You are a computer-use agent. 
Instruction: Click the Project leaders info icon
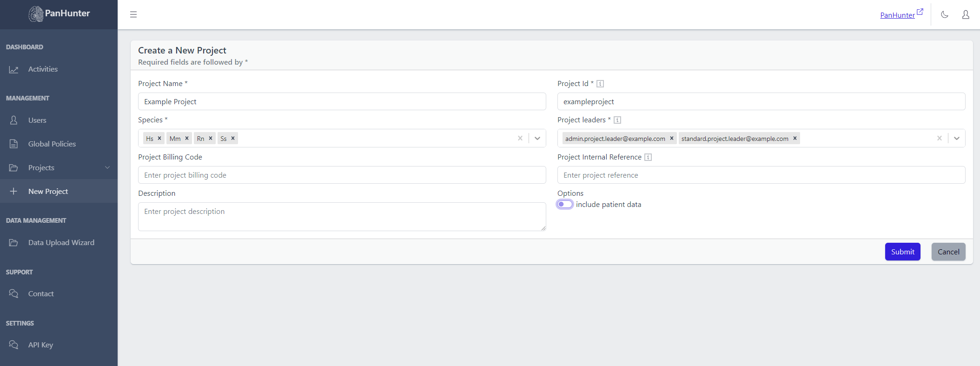(617, 120)
